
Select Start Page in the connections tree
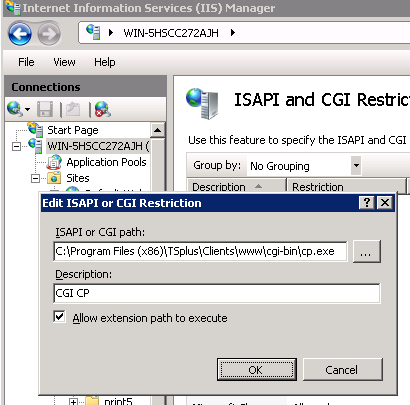click(73, 130)
